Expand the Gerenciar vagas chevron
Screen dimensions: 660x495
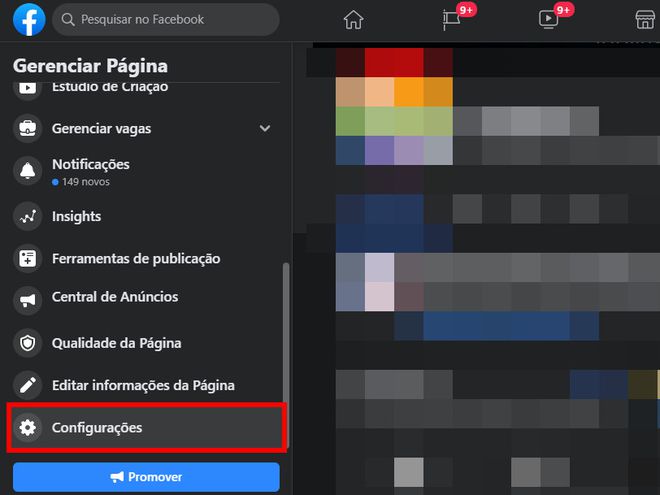265,128
